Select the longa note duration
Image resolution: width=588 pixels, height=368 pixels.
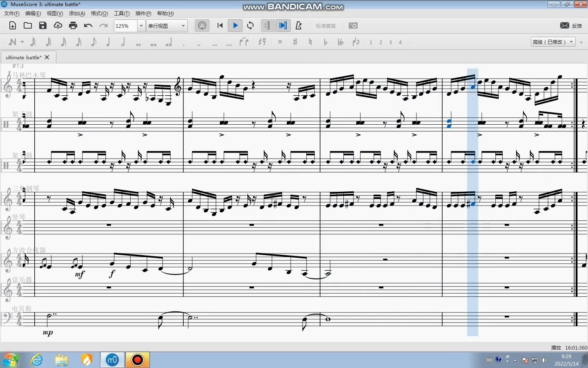coord(169,43)
